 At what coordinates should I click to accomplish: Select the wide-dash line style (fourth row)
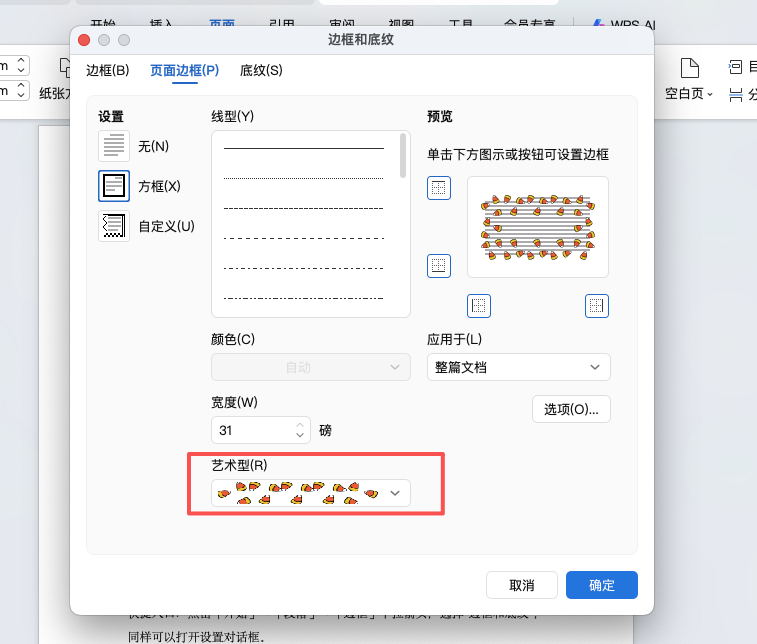coord(304,238)
